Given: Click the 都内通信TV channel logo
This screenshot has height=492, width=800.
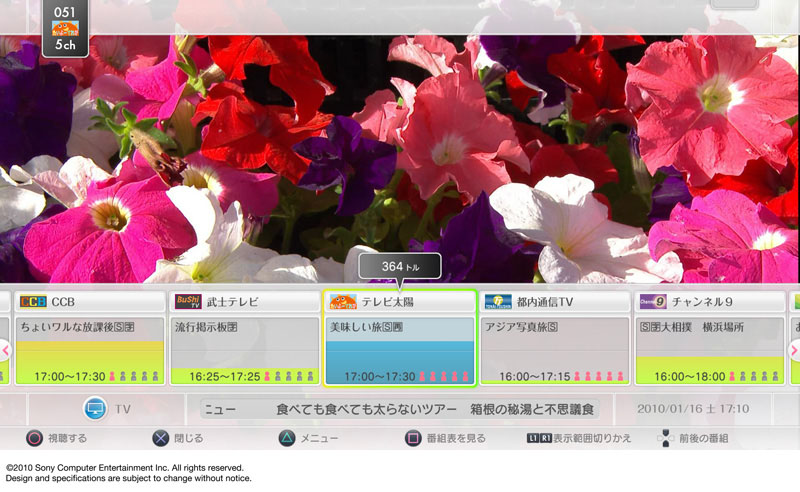Looking at the screenshot, I should tap(498, 301).
